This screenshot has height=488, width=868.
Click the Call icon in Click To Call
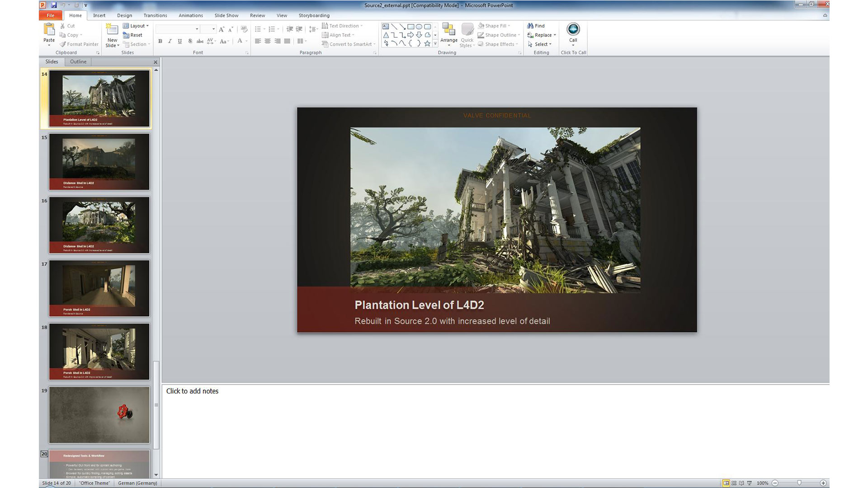(573, 30)
